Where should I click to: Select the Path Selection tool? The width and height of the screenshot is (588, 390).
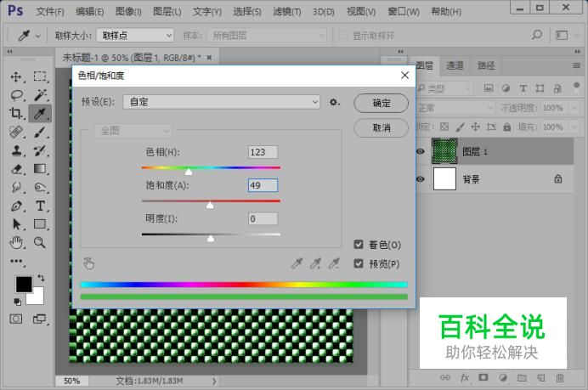16,223
